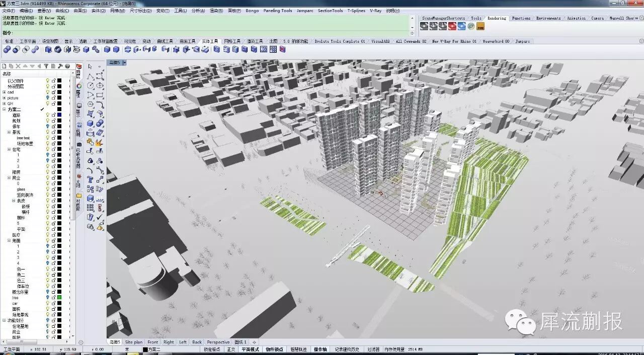Add a new viewport tab with plus button
The image size is (644, 355).
click(x=255, y=342)
